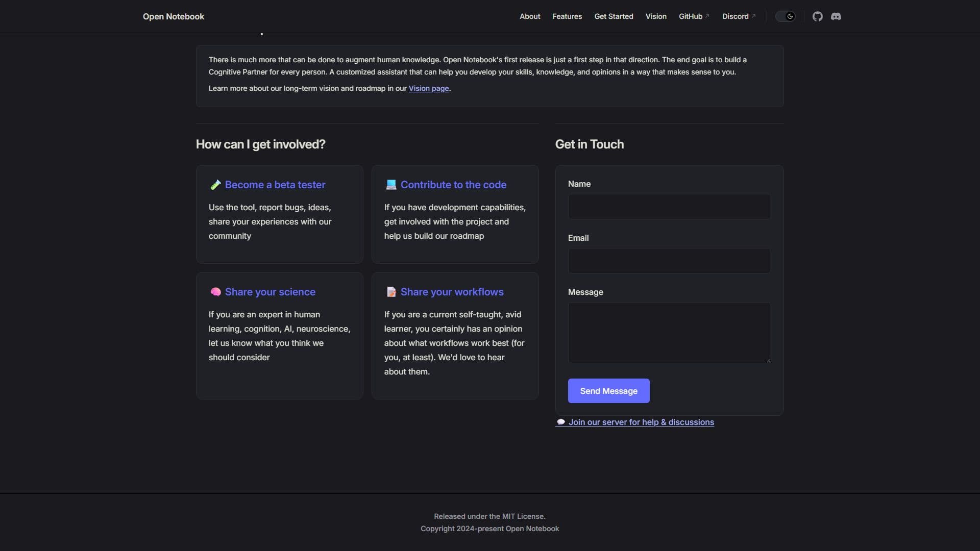The image size is (980, 551).
Task: Click the 'Get in Touch' heading
Action: pyautogui.click(x=590, y=144)
